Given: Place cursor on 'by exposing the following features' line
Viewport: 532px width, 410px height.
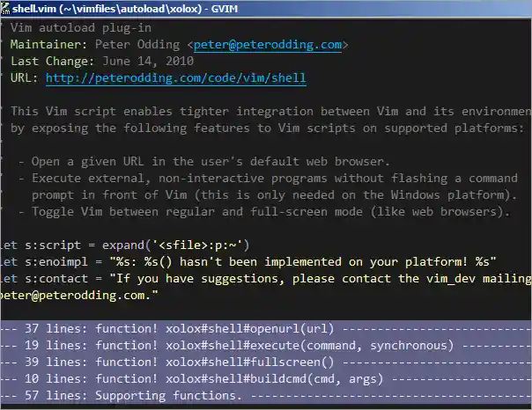Looking at the screenshot, I should click(268, 128).
